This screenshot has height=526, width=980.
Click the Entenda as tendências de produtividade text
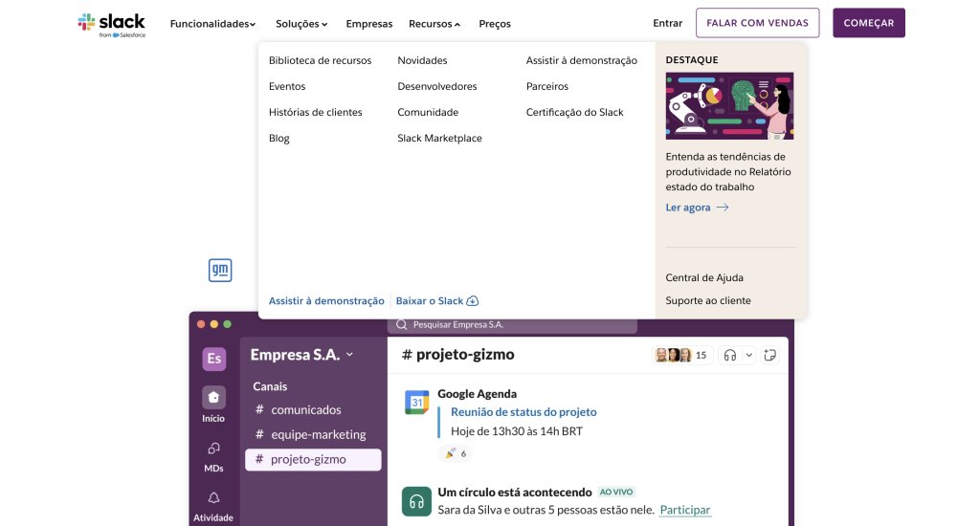tap(728, 172)
